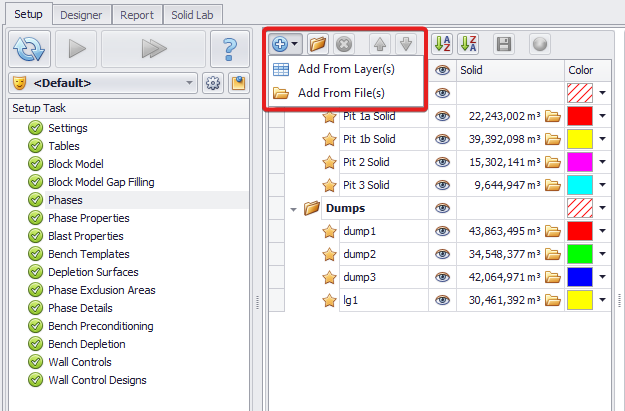This screenshot has width=625, height=411.
Task: Toggle visibility of Pit 1a Solid
Action: click(x=442, y=116)
